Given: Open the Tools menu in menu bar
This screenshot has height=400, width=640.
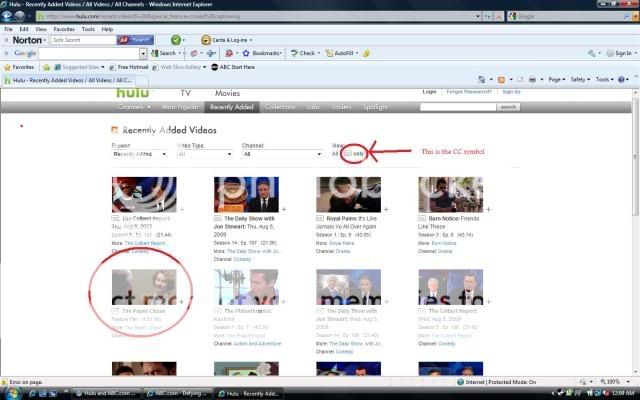Looking at the screenshot, I should (x=88, y=29).
